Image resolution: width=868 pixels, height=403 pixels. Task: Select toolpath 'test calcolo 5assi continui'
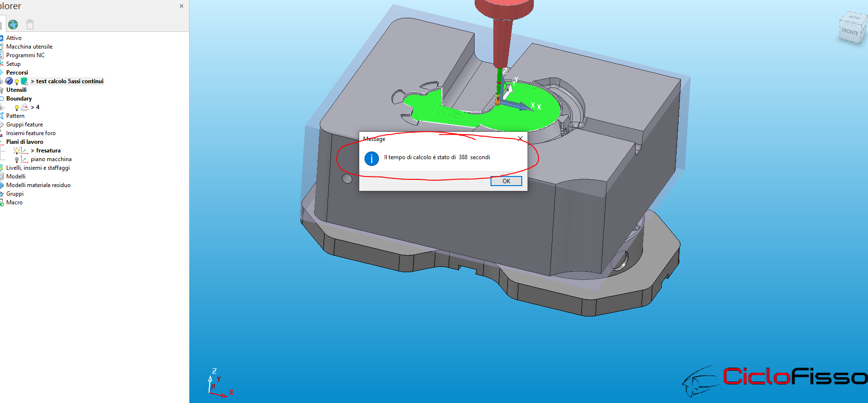[70, 81]
